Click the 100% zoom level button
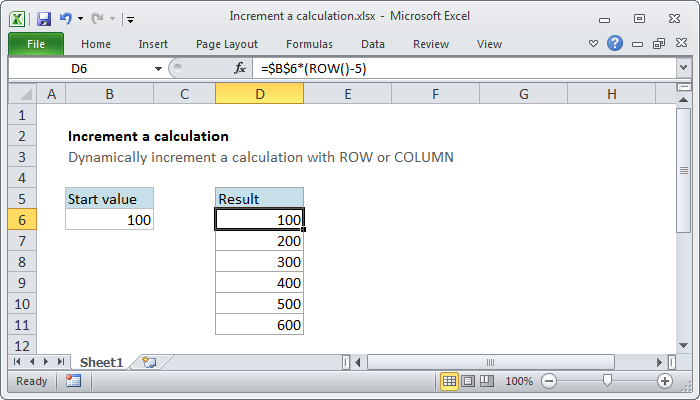Screen dimensions: 700x400 tap(518, 381)
